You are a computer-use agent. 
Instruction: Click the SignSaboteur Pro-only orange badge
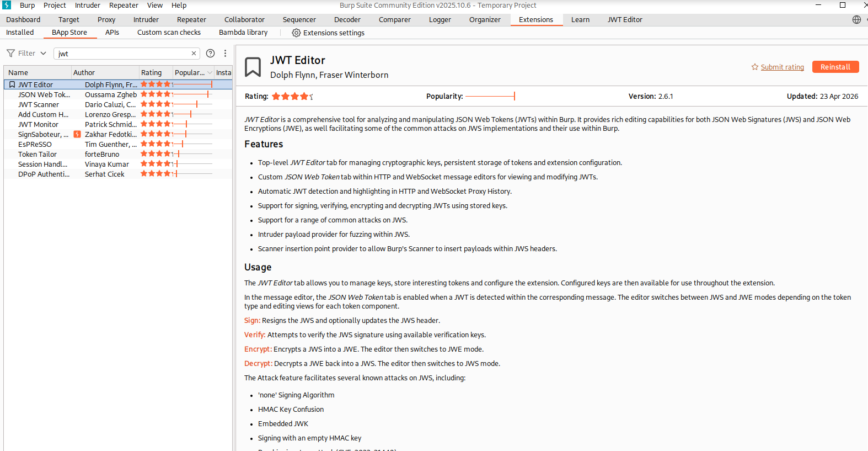pos(77,134)
